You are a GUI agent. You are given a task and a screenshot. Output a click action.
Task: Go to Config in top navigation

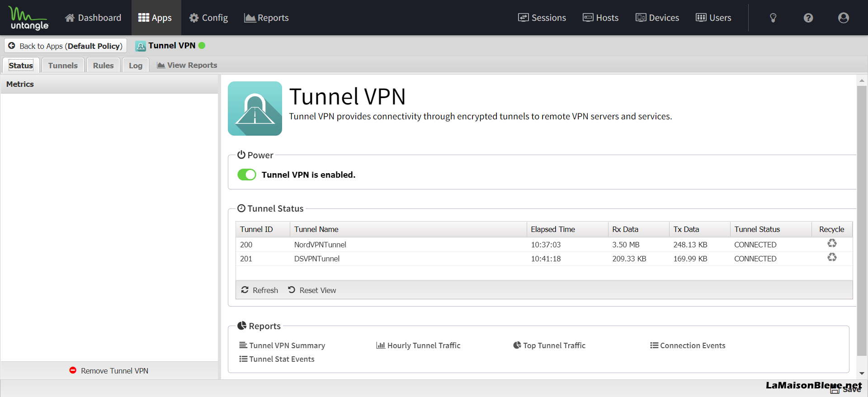pyautogui.click(x=208, y=18)
